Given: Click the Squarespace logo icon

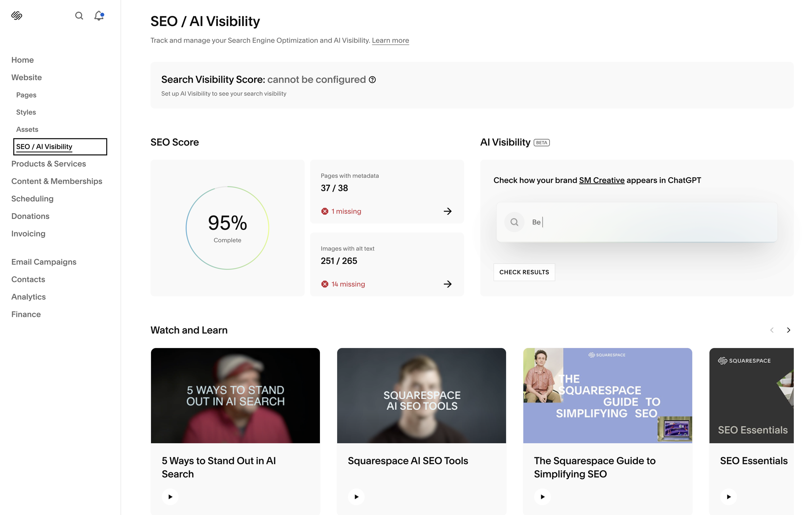Looking at the screenshot, I should [17, 16].
